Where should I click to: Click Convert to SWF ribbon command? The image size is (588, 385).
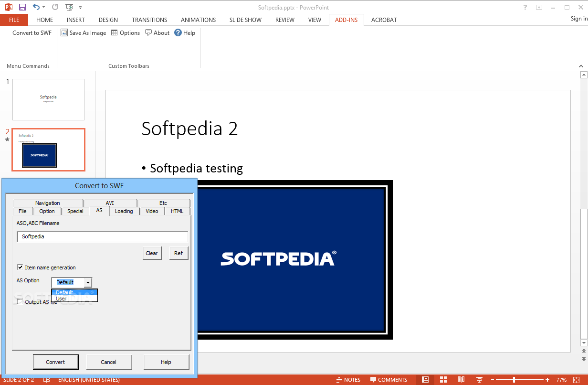pos(32,33)
